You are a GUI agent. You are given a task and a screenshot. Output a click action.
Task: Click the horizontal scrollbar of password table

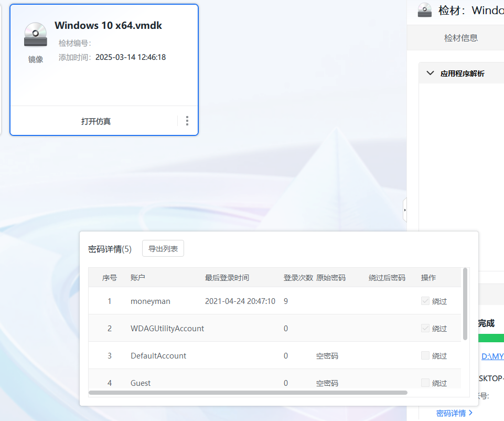click(248, 393)
